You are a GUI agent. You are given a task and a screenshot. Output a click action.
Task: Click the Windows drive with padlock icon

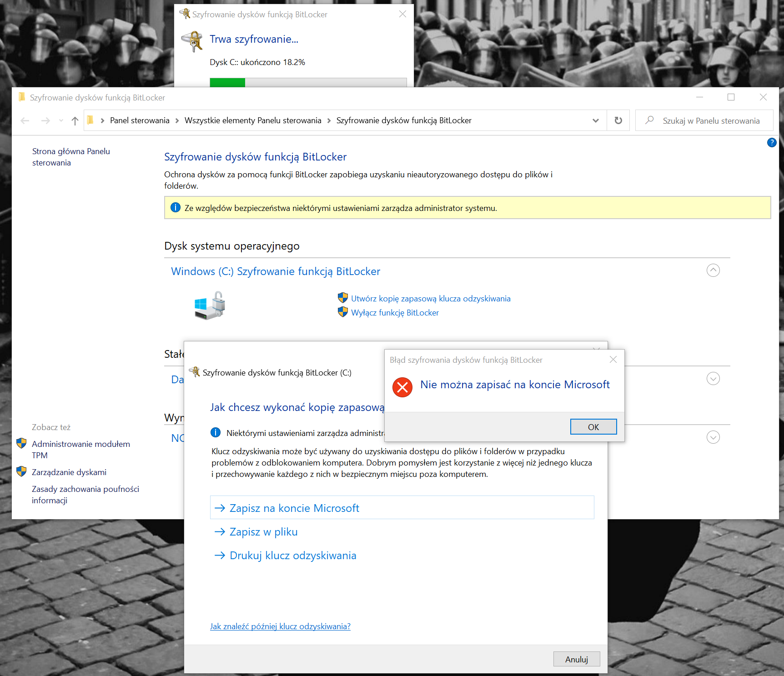pos(210,305)
